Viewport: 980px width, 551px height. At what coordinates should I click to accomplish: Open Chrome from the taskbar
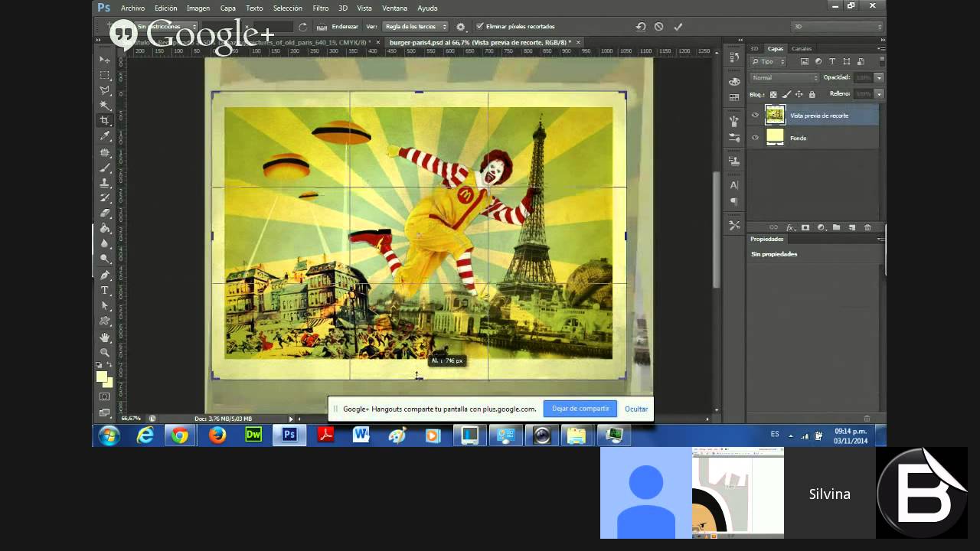tap(180, 435)
